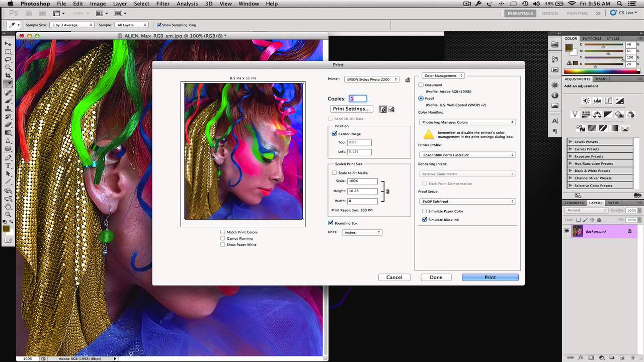644x362 pixels.
Task: Enable Scale to Fit Media
Action: pyautogui.click(x=334, y=173)
